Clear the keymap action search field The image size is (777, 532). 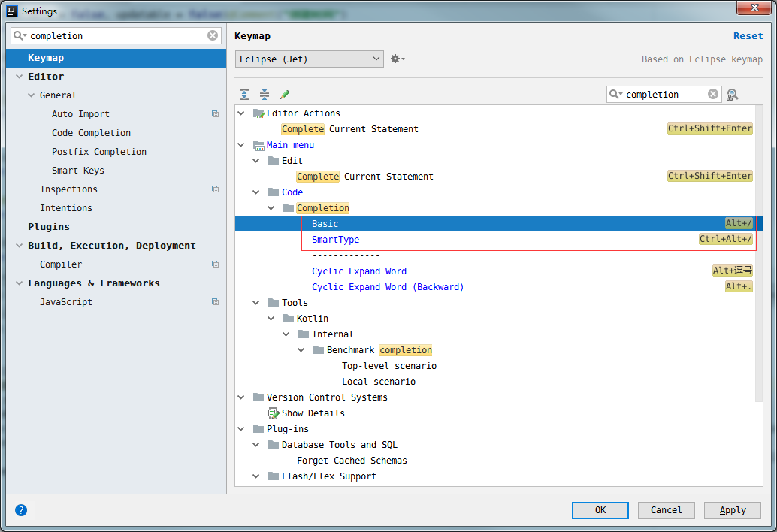click(713, 94)
